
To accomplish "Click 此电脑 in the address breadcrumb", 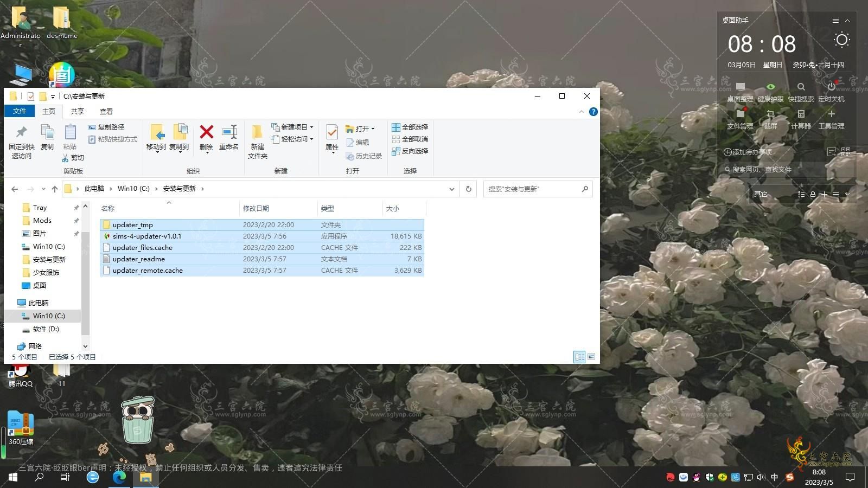I will (x=94, y=189).
